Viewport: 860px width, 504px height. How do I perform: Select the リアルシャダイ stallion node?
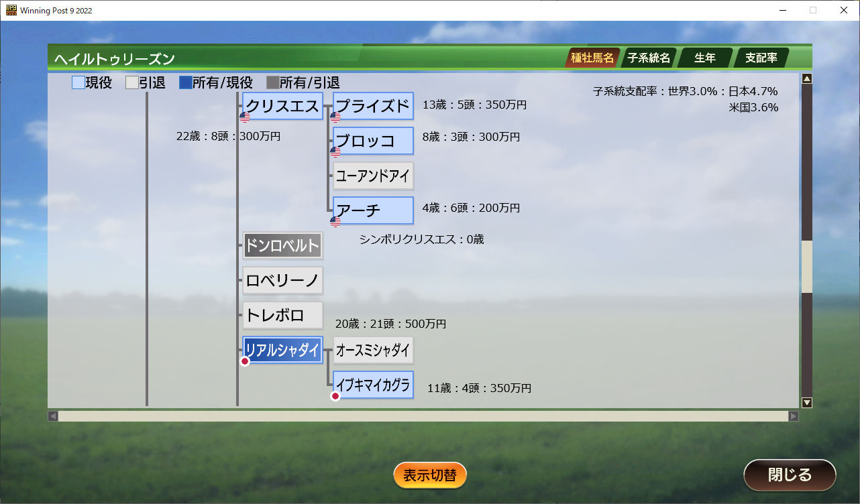coord(282,350)
